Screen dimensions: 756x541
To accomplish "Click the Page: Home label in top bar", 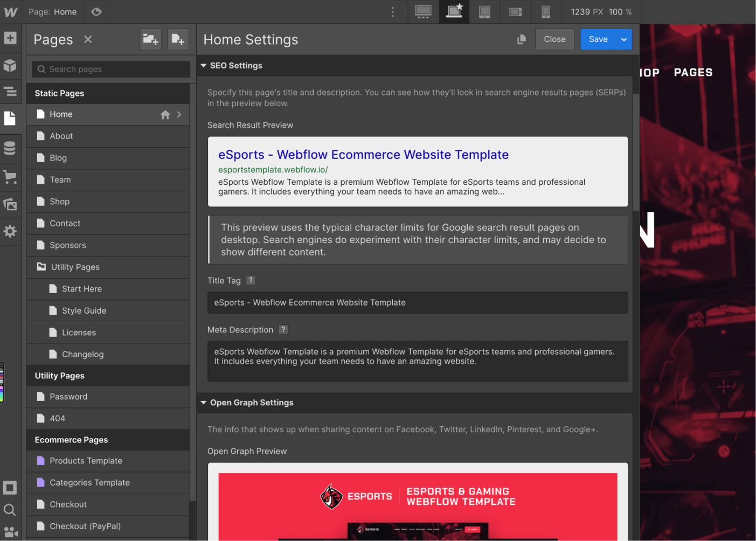I will click(x=53, y=12).
